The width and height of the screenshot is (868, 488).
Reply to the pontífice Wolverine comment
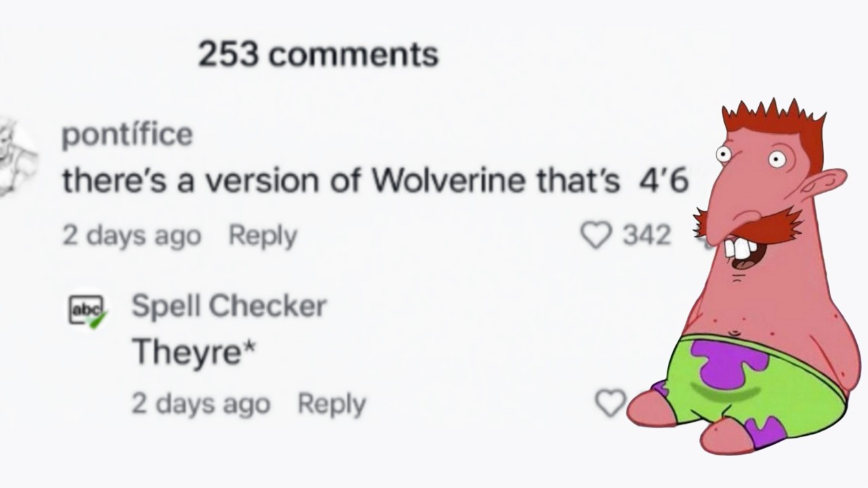[x=263, y=236]
